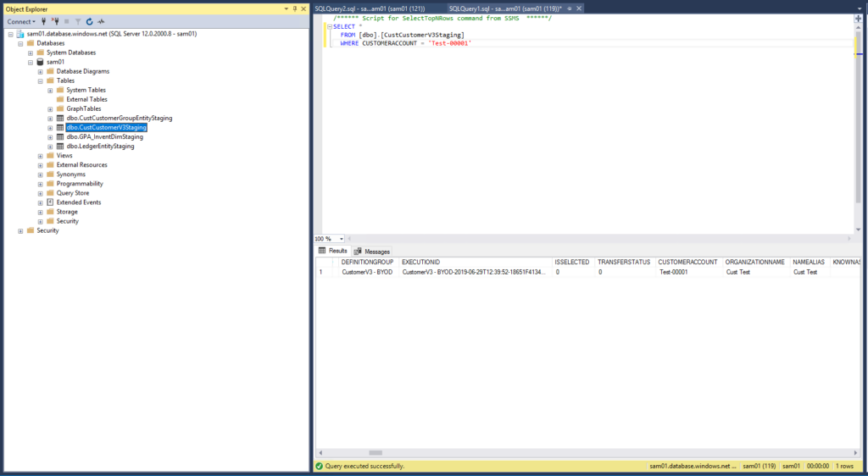This screenshot has width=868, height=476.
Task: Click the Views folder icon
Action: (x=50, y=156)
